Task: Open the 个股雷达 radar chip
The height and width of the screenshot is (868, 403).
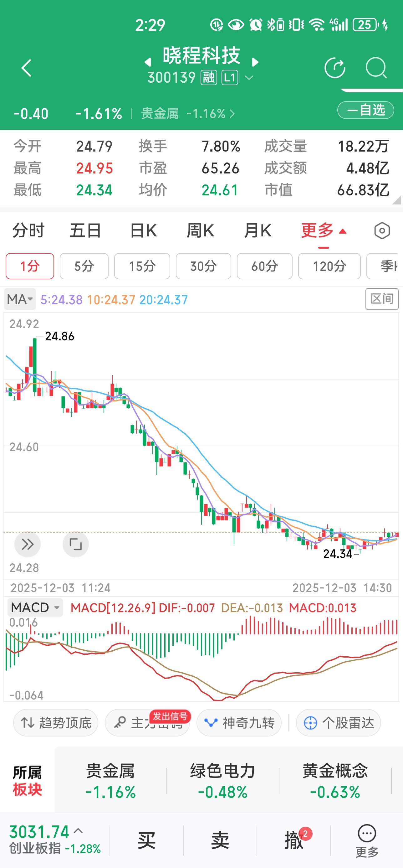Action: (x=338, y=723)
